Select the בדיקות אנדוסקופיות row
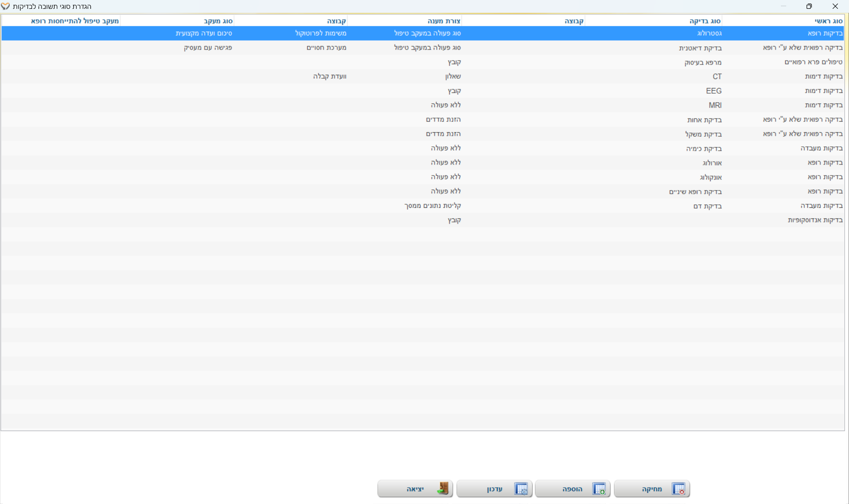849x504 pixels. [815, 220]
